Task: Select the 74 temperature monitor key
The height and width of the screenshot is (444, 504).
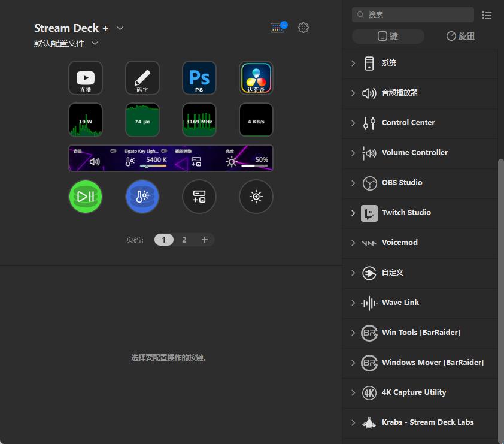Action: tap(142, 120)
